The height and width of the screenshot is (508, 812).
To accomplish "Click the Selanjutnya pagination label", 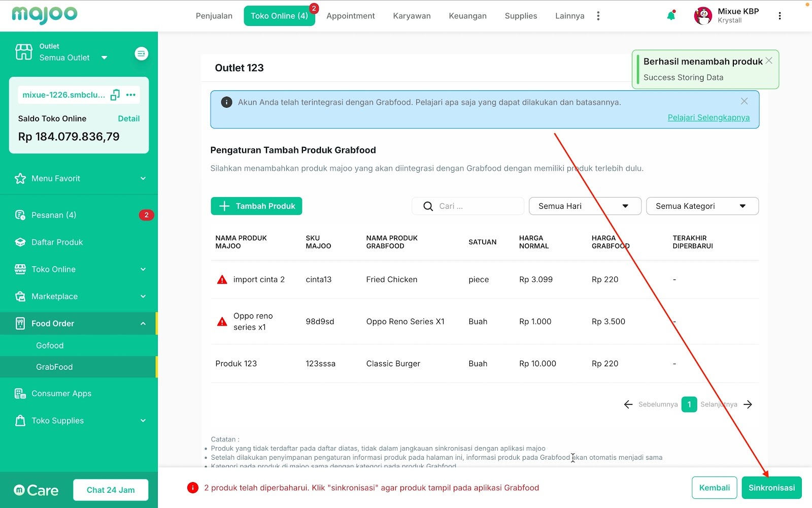I will (719, 404).
